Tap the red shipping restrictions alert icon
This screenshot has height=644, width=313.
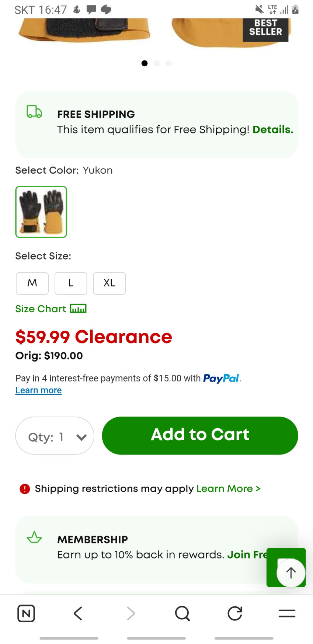[x=25, y=489]
